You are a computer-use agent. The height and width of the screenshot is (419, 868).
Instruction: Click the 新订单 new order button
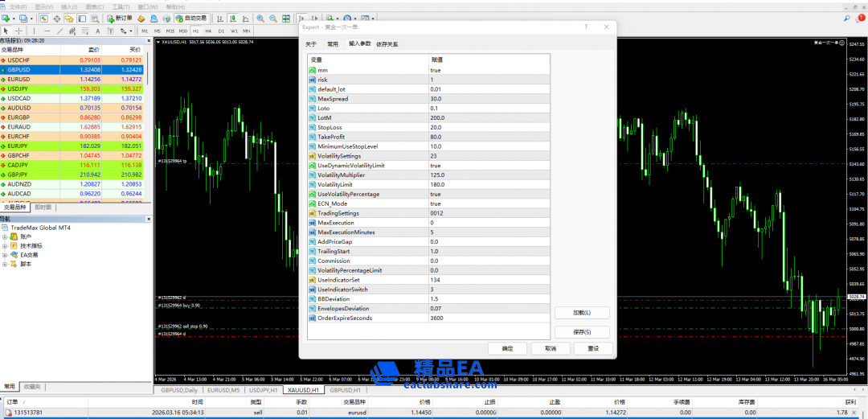119,18
